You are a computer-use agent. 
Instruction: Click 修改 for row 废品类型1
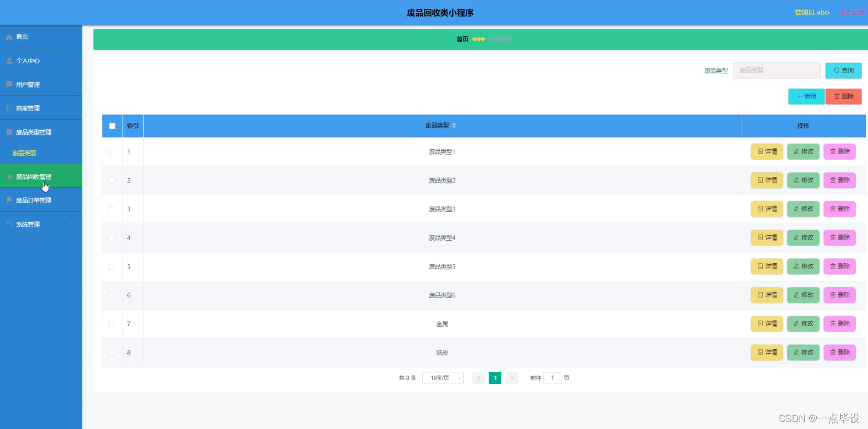(803, 152)
